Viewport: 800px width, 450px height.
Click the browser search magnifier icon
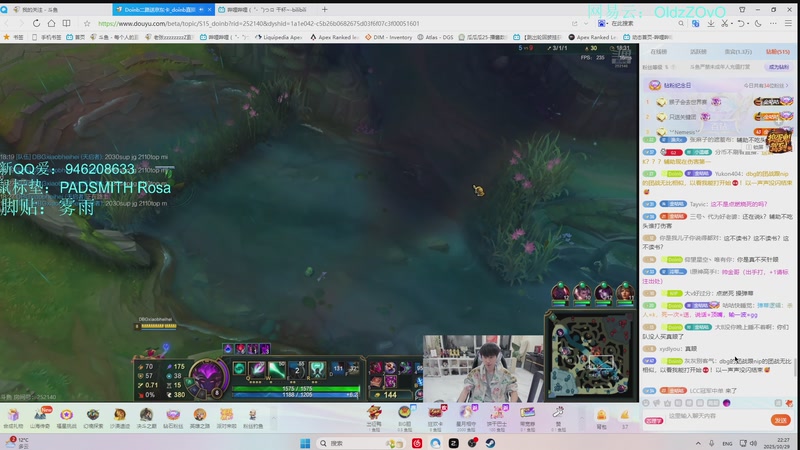click(681, 23)
